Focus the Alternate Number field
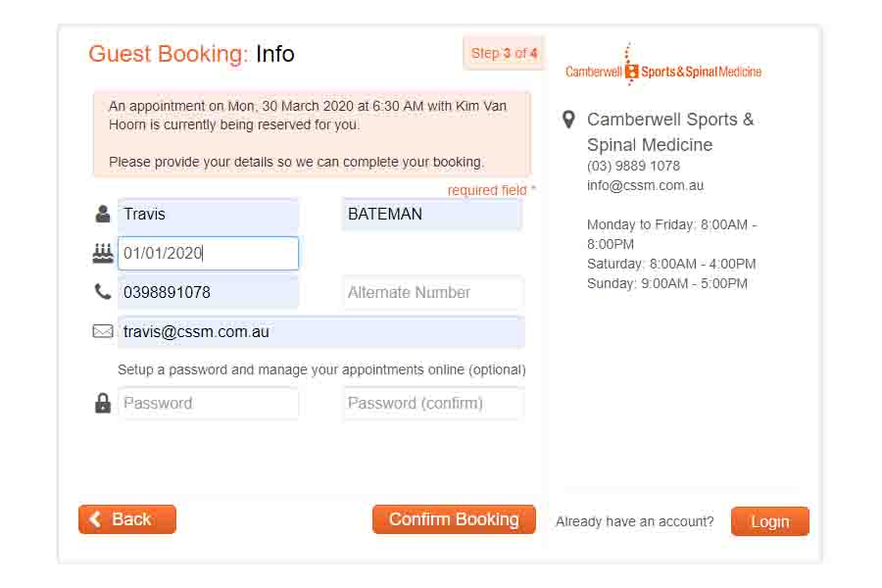 coord(432,292)
